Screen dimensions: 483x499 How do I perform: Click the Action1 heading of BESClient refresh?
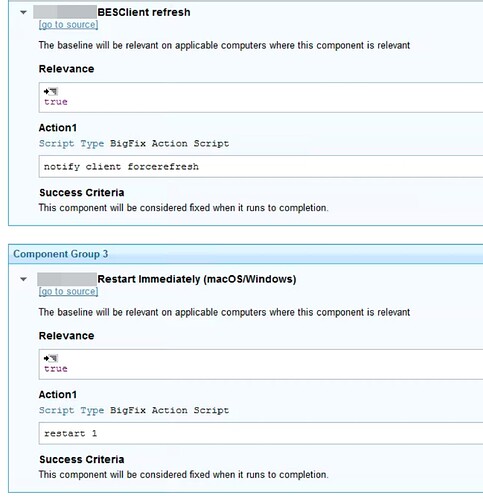click(x=58, y=128)
